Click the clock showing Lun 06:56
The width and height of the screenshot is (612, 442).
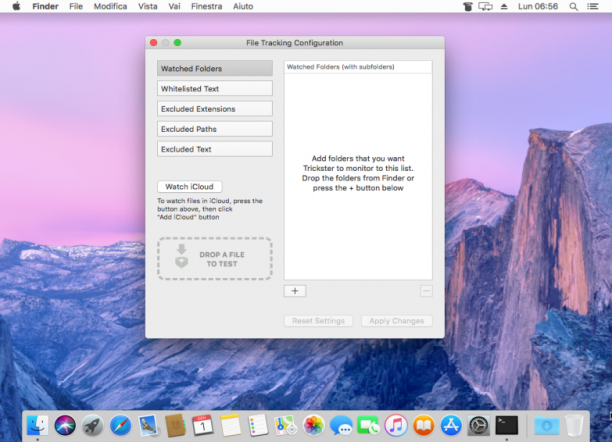tap(538, 6)
